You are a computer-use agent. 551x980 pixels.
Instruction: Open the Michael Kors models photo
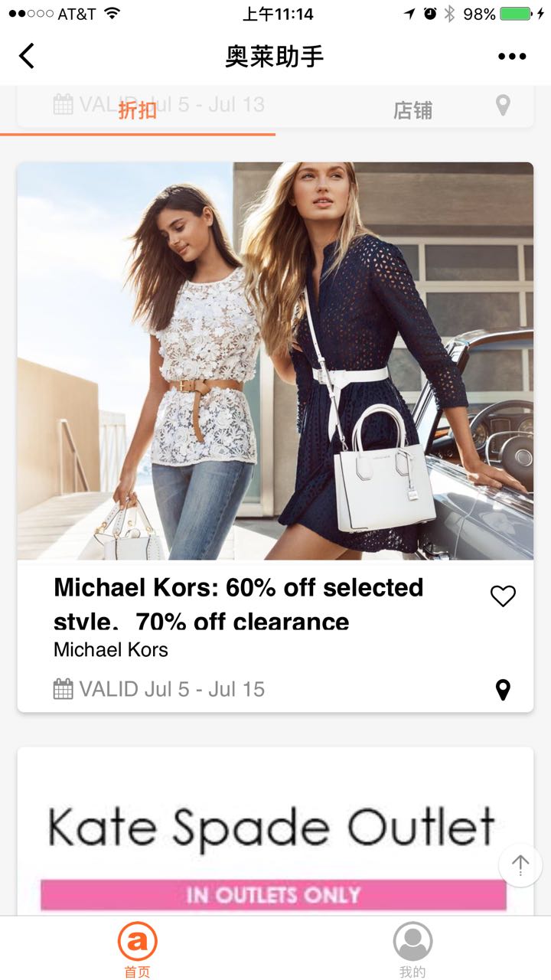(275, 361)
